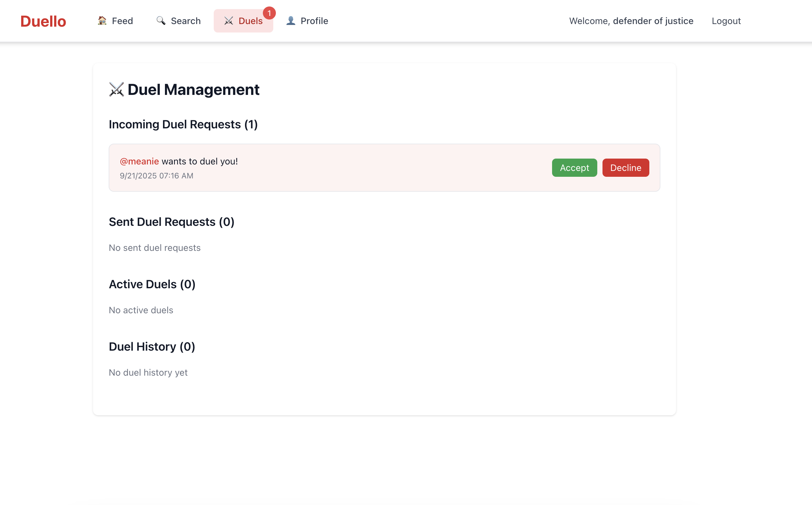Click crossed swords icon beside Duel Management

116,89
